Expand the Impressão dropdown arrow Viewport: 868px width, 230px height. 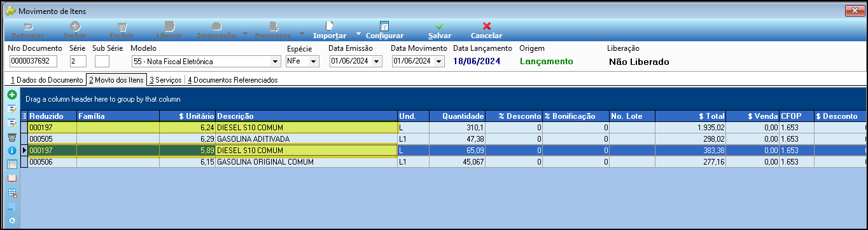coord(245,33)
